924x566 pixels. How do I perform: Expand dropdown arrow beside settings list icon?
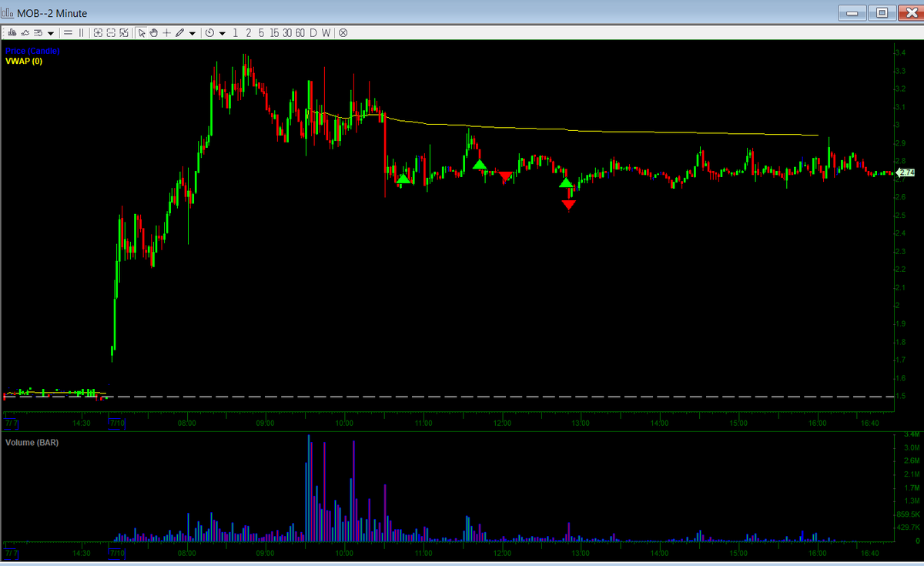point(51,33)
